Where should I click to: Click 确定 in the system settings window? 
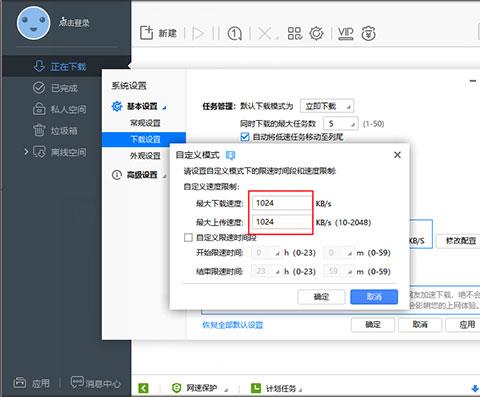tap(373, 324)
